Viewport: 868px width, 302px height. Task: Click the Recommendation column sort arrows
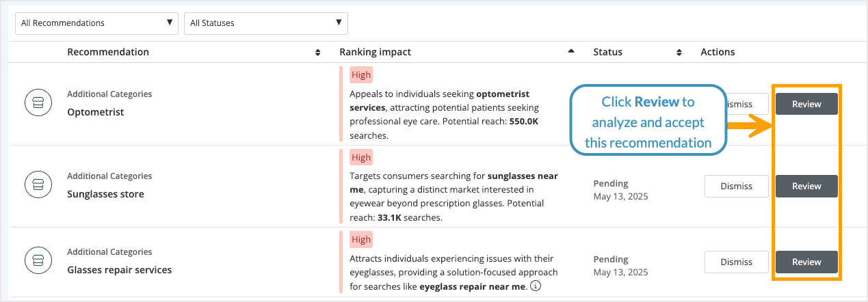317,53
